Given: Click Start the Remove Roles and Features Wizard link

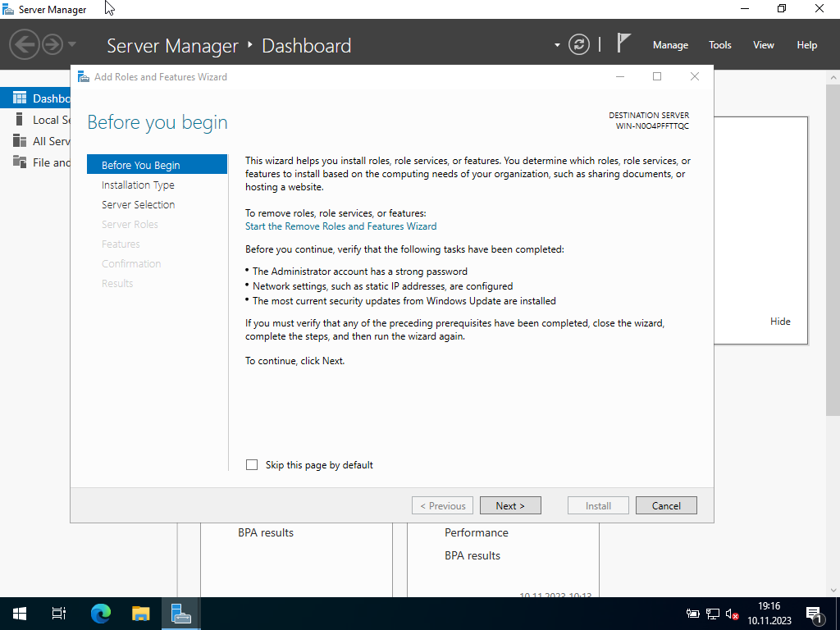Looking at the screenshot, I should click(340, 226).
